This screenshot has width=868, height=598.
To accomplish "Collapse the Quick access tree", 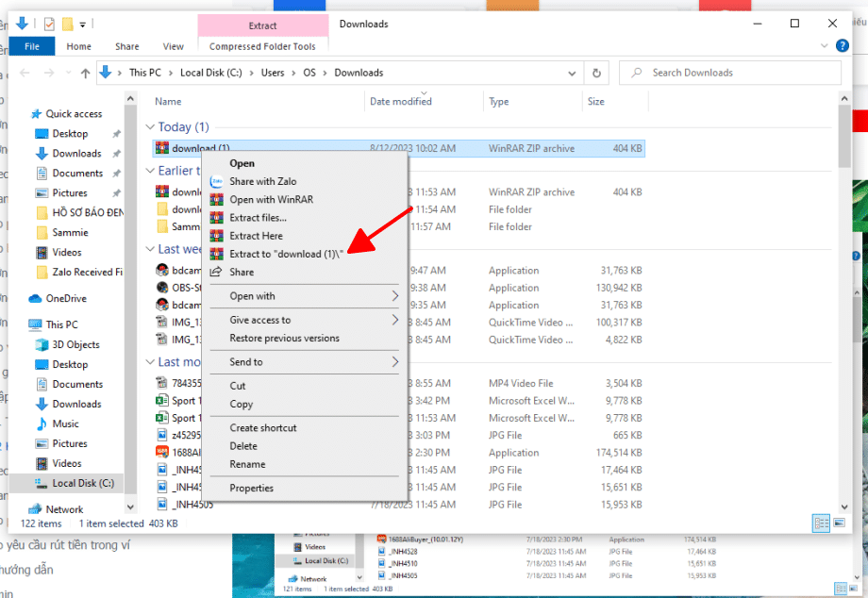I will (x=22, y=113).
